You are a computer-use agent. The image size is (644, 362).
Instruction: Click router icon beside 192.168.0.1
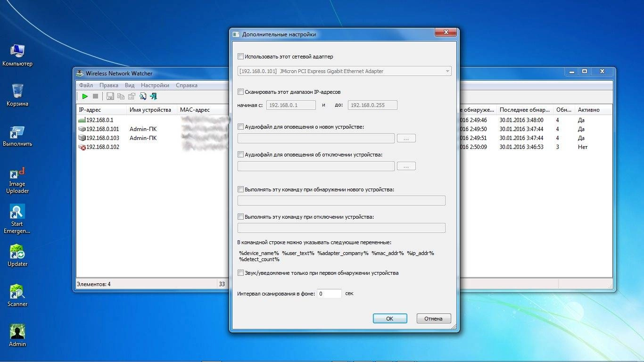point(82,120)
